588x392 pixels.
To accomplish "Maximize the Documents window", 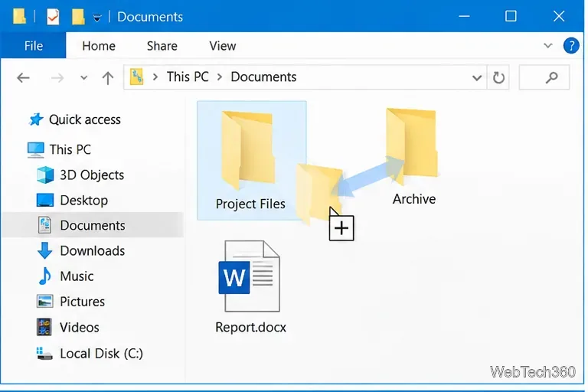I will click(511, 16).
